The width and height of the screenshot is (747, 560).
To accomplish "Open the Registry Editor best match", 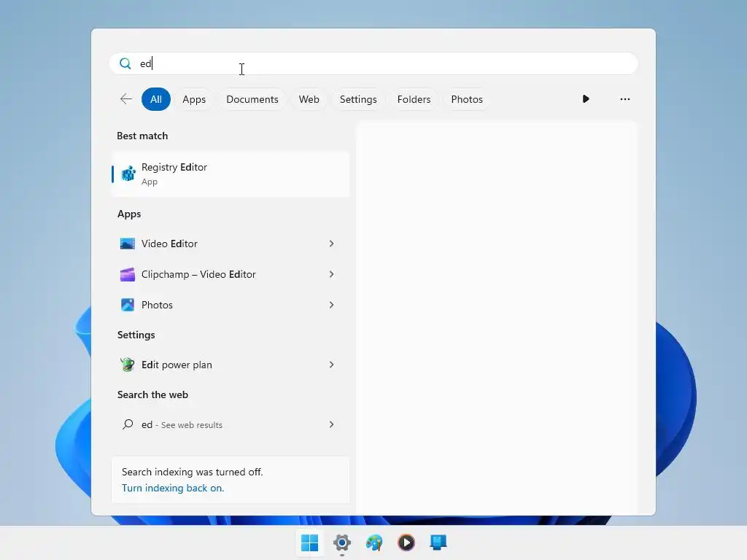I will coord(231,174).
